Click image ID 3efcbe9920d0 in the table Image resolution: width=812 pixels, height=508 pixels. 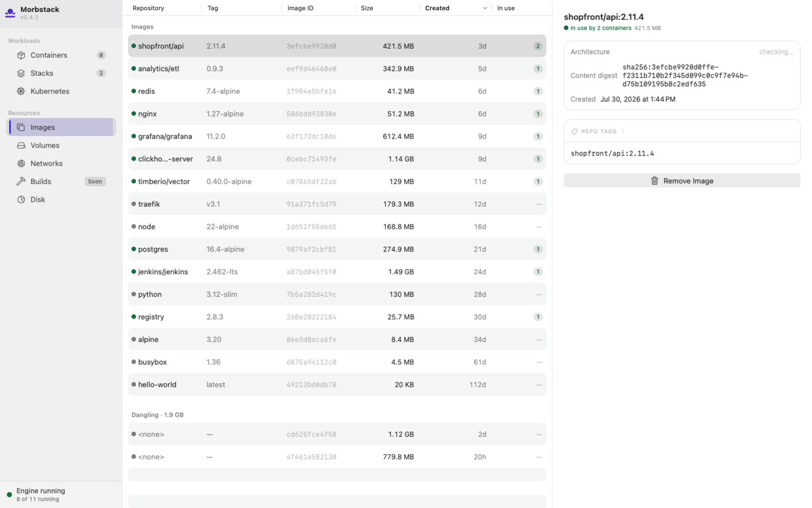(x=311, y=46)
